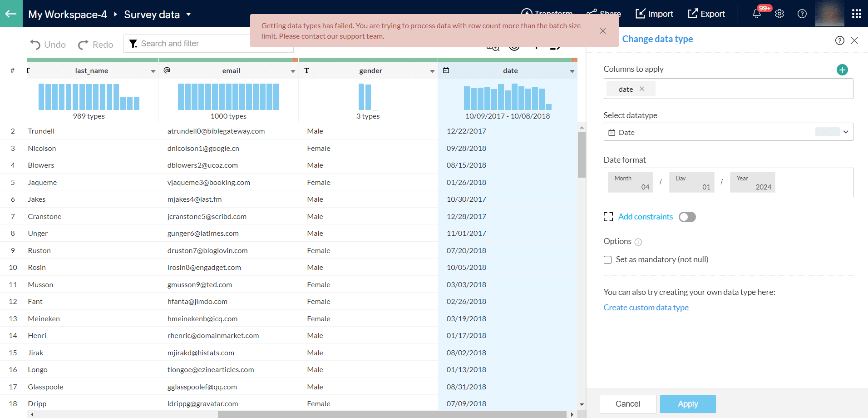Expand the Survey data title dropdown

188,15
